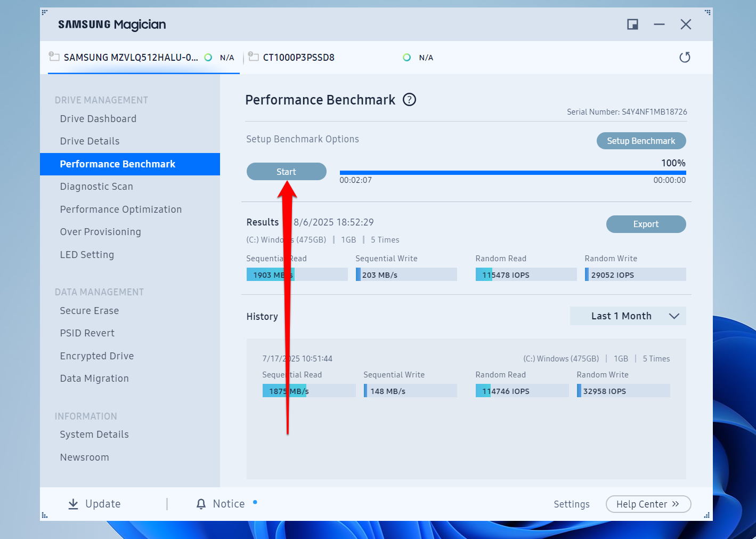The height and width of the screenshot is (539, 756).
Task: Open Encrypted Drive page
Action: [x=97, y=356]
